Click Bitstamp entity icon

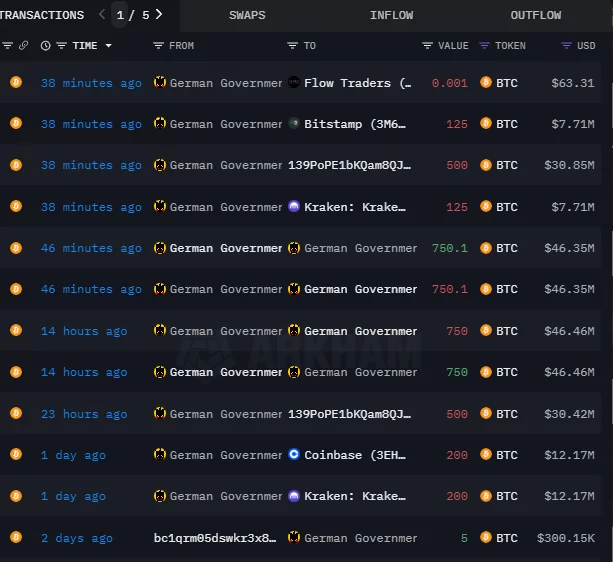coord(294,124)
